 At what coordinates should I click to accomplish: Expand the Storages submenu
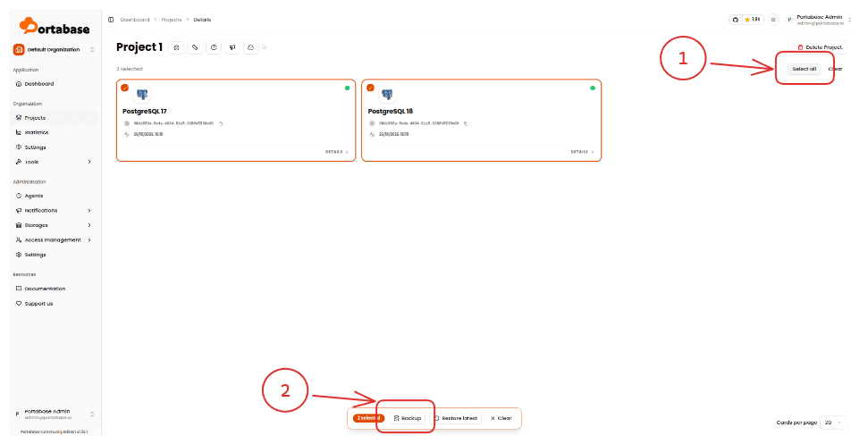(x=54, y=226)
